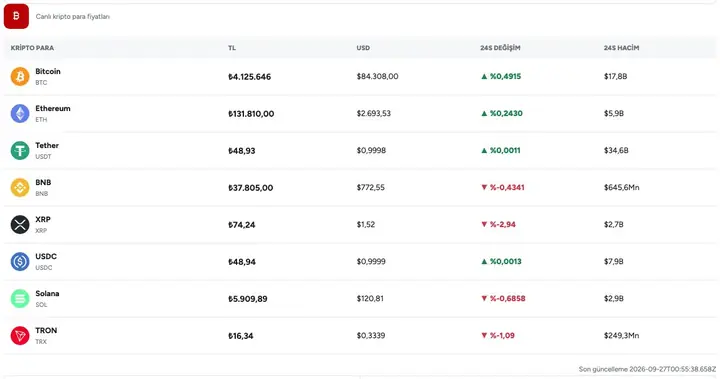Select the Solana icon
This screenshot has height=379, width=720.
tap(20, 299)
